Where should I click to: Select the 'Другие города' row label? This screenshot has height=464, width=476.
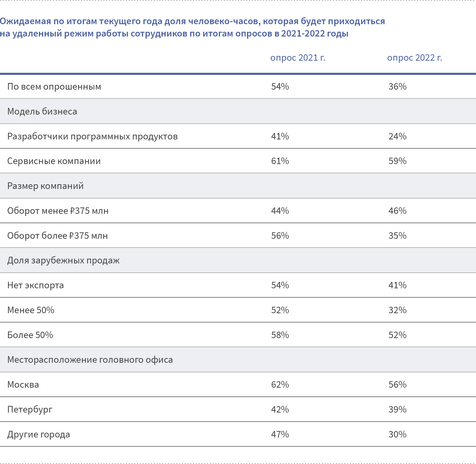point(38,435)
